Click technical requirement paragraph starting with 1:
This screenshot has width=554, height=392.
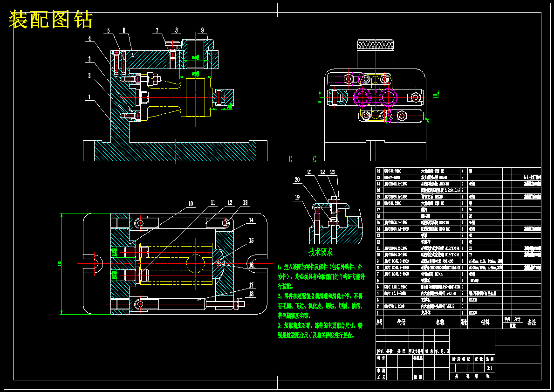point(321,276)
